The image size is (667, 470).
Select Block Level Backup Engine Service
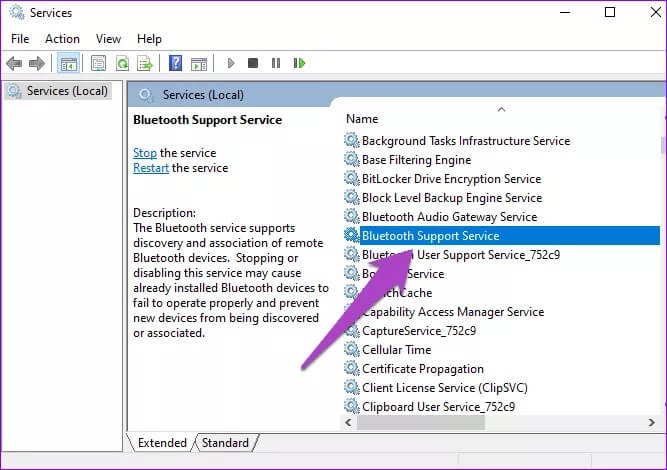tap(452, 198)
